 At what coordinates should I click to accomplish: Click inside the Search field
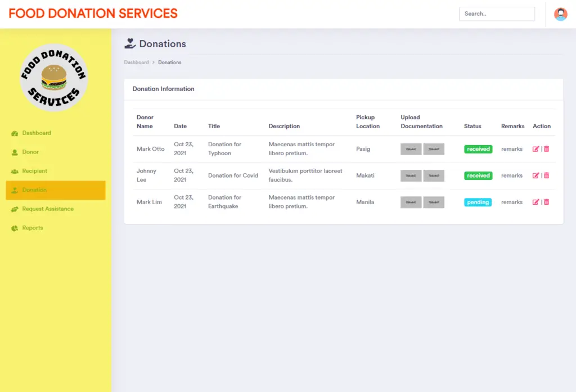(497, 13)
